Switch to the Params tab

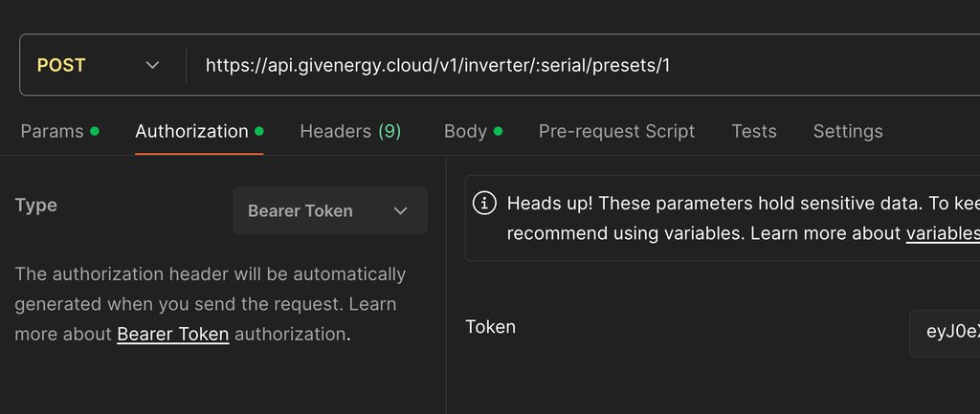click(52, 131)
